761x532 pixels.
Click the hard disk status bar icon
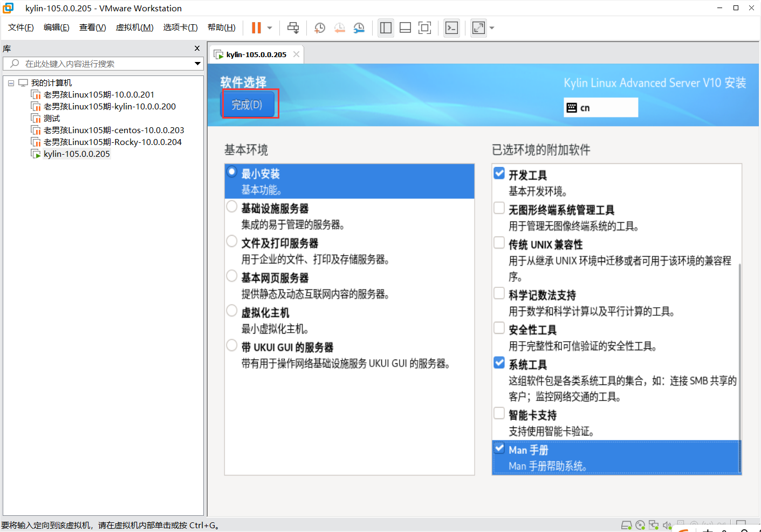(x=627, y=525)
